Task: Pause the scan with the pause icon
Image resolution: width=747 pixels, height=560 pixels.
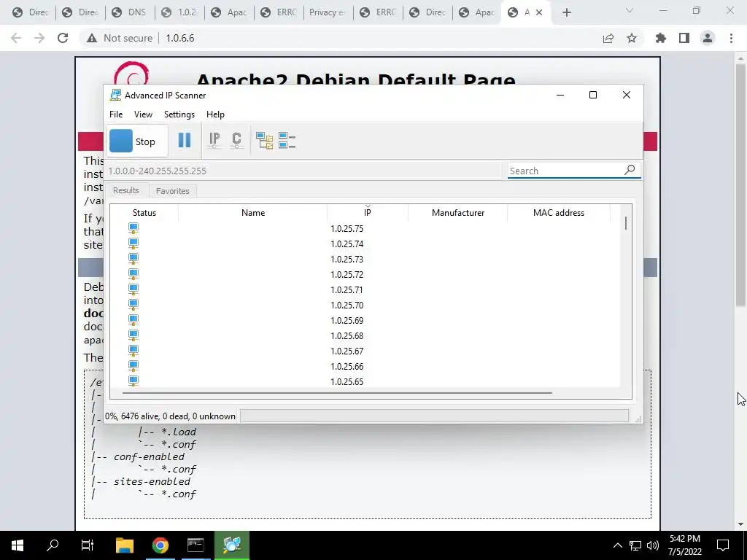Action: pyautogui.click(x=185, y=141)
